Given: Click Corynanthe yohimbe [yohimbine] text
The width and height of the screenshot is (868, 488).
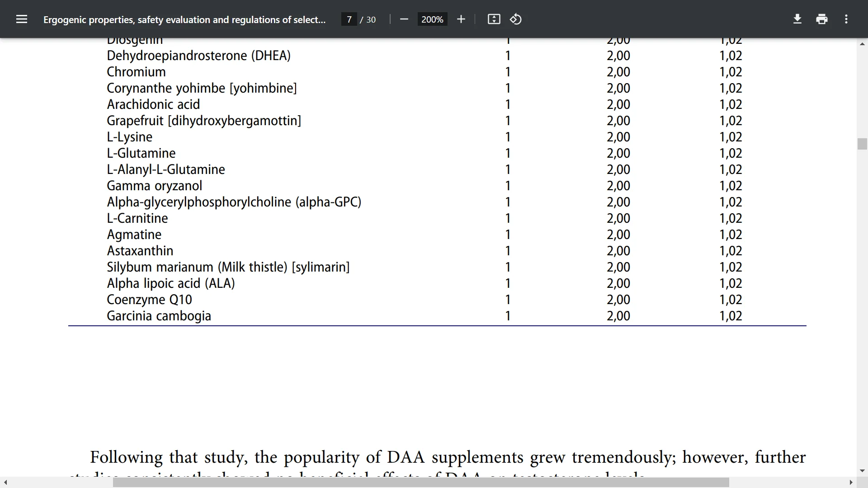Looking at the screenshot, I should [202, 89].
